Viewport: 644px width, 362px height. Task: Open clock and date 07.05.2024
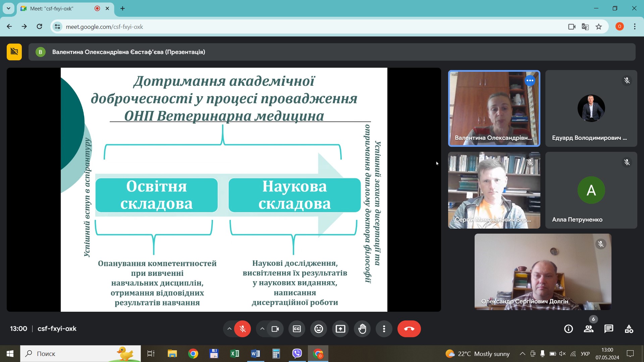tap(607, 354)
